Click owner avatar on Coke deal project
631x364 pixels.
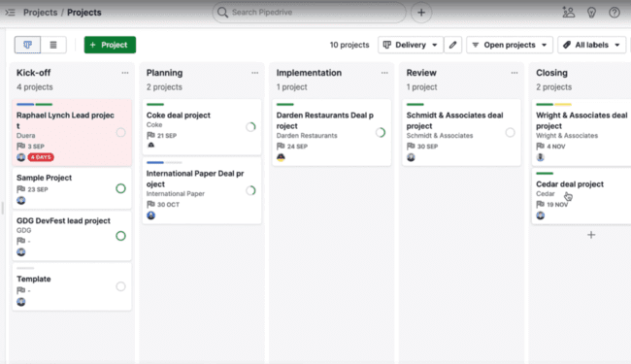coord(151,146)
